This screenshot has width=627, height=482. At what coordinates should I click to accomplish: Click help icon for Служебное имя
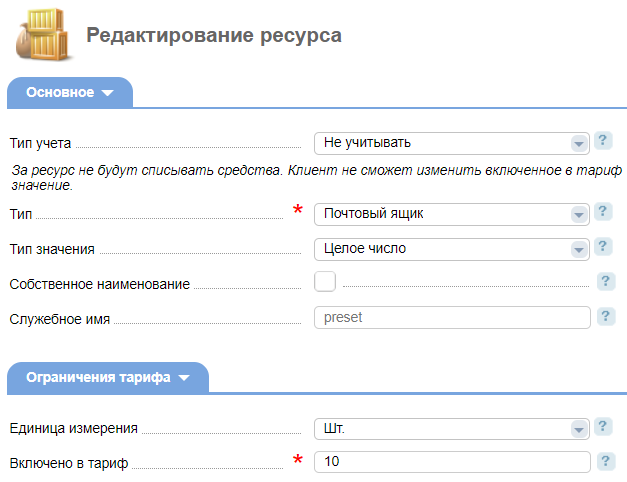click(x=606, y=316)
